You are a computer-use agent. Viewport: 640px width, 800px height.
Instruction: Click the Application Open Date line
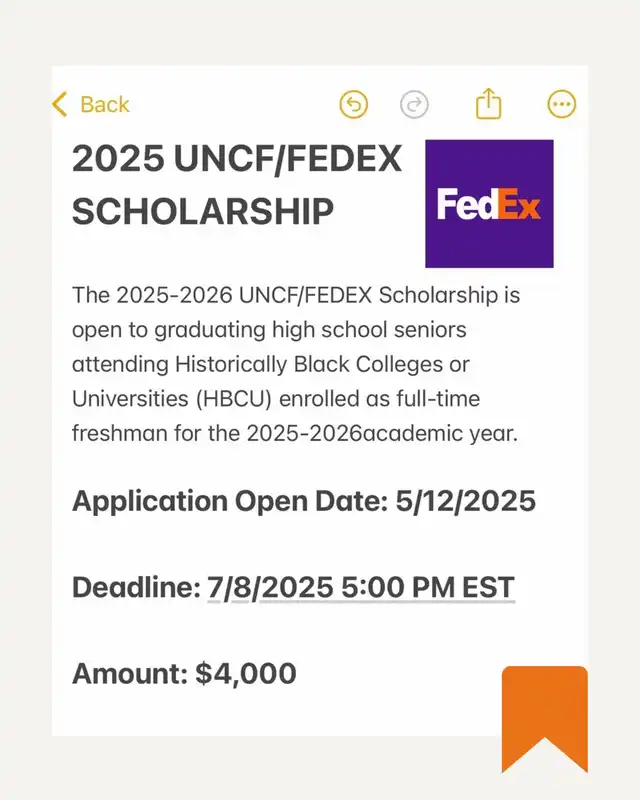pos(304,501)
